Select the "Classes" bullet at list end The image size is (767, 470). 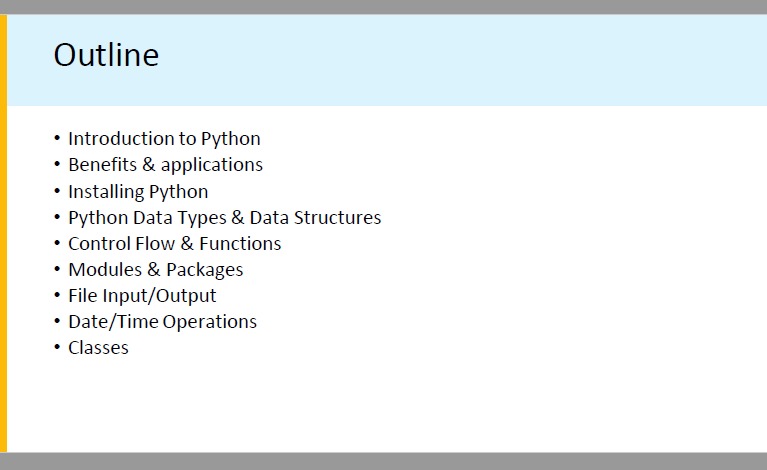click(98, 347)
